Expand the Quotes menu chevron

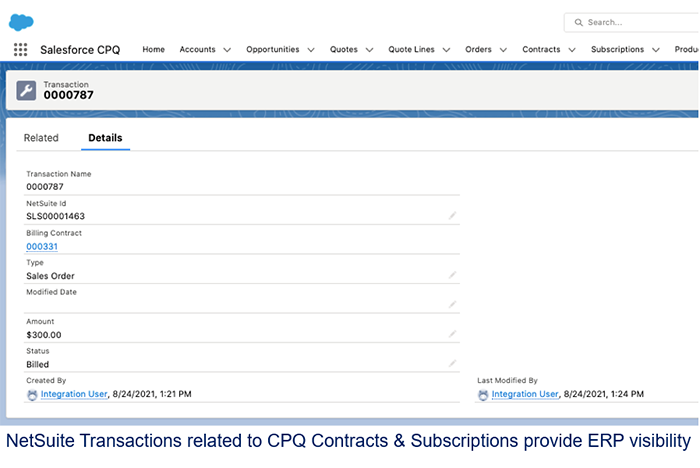(370, 49)
